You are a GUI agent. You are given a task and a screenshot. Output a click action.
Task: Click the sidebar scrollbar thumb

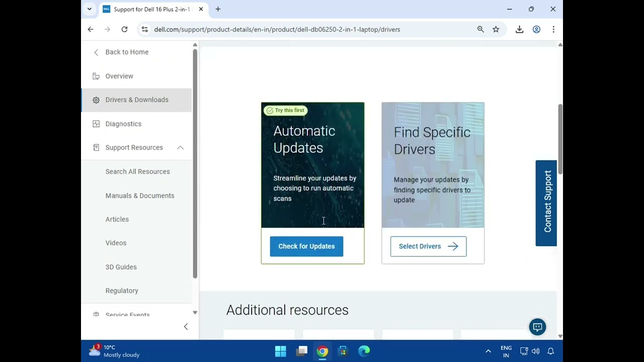195,163
